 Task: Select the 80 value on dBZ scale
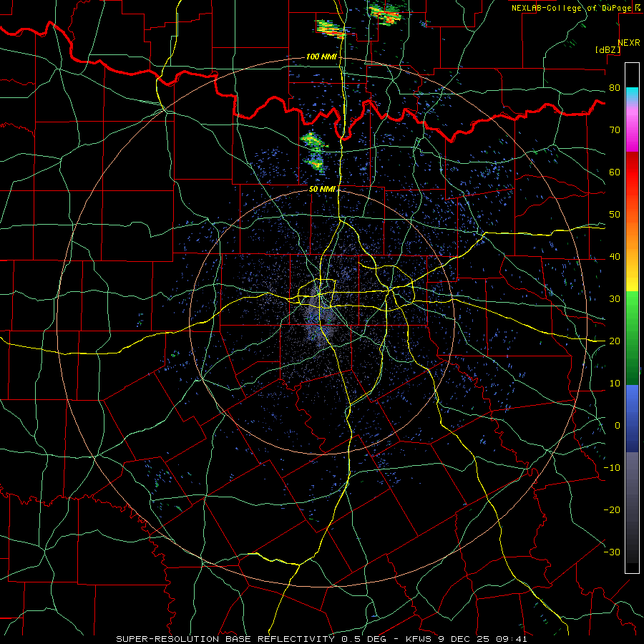tap(615, 88)
